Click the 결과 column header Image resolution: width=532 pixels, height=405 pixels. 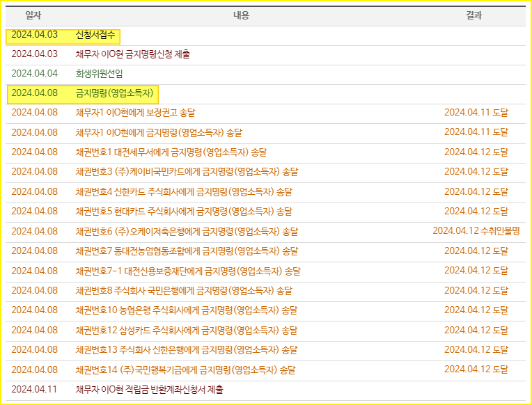(x=474, y=15)
